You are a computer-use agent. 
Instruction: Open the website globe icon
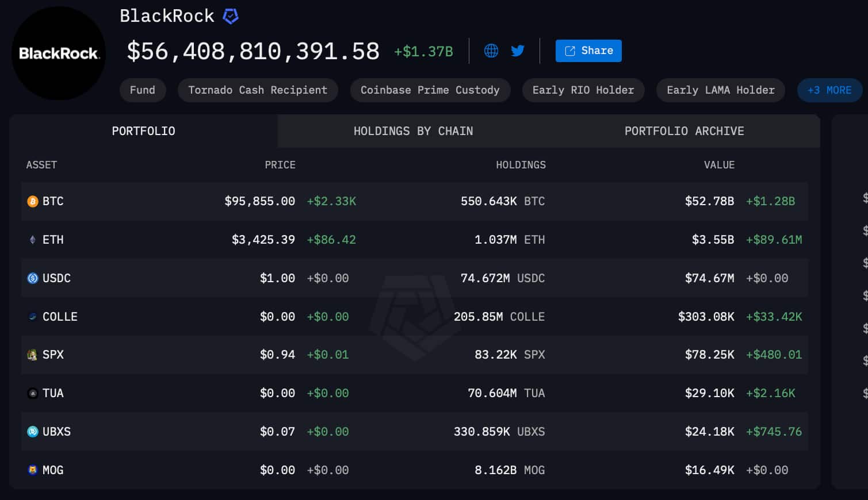tap(491, 51)
